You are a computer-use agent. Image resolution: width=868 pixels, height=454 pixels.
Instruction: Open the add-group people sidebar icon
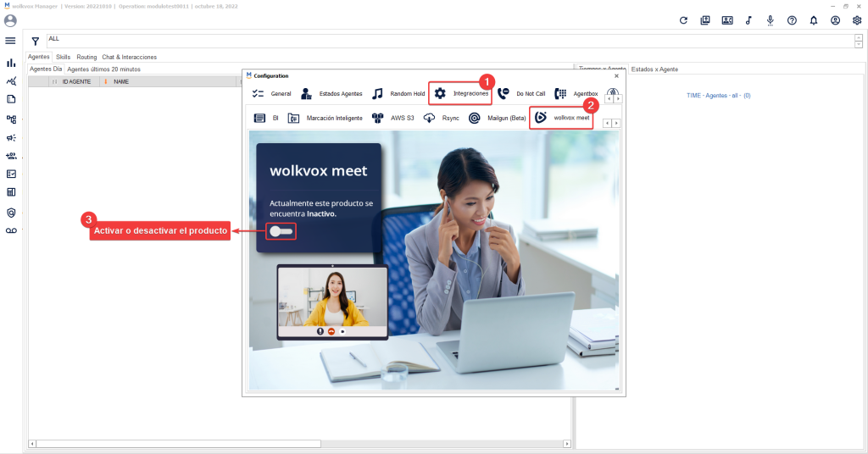(11, 156)
